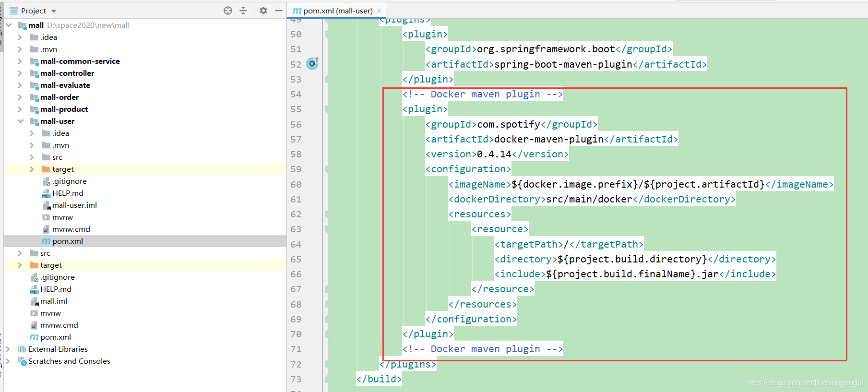
Task: Expand the root .mvn folder
Action: 20,49
